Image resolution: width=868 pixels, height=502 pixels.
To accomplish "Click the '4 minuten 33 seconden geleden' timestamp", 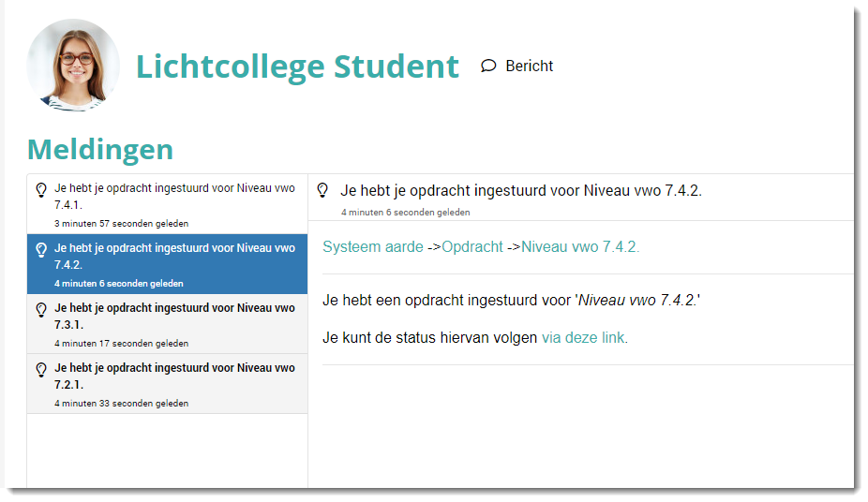I will pyautogui.click(x=121, y=404).
